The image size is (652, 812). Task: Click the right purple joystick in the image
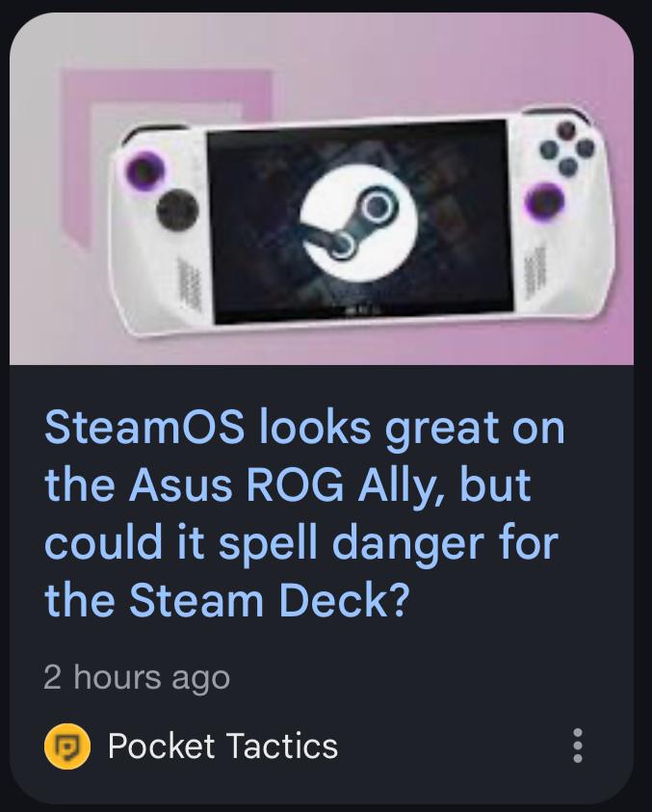[x=544, y=201]
